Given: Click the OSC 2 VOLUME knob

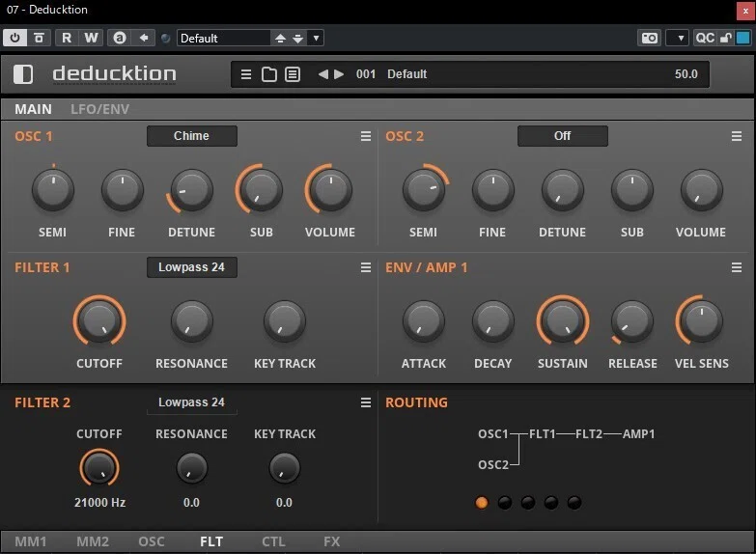Looking at the screenshot, I should pyautogui.click(x=702, y=190).
